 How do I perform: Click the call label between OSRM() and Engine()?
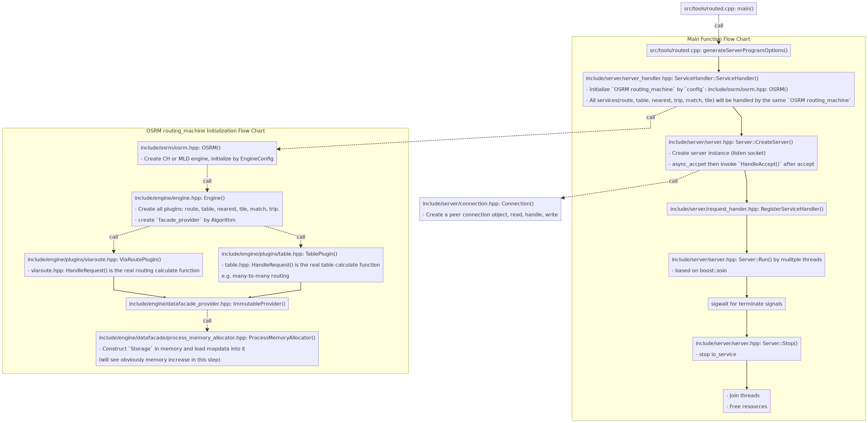pyautogui.click(x=207, y=181)
